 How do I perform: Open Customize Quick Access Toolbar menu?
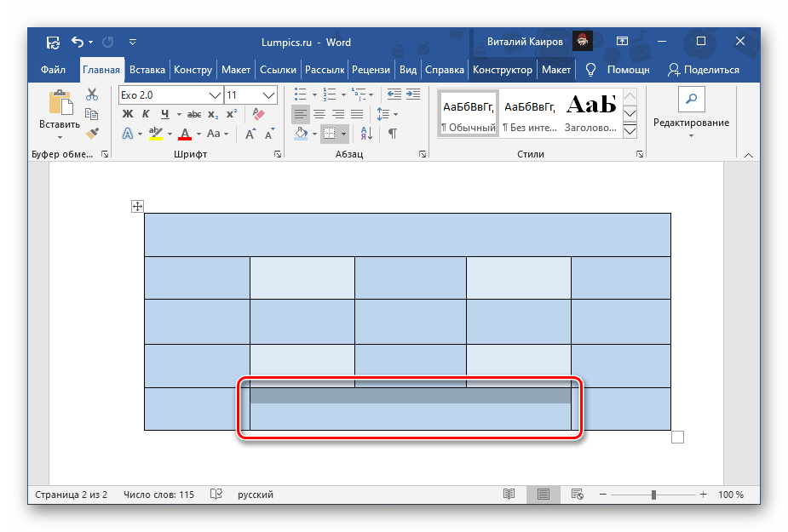point(133,43)
